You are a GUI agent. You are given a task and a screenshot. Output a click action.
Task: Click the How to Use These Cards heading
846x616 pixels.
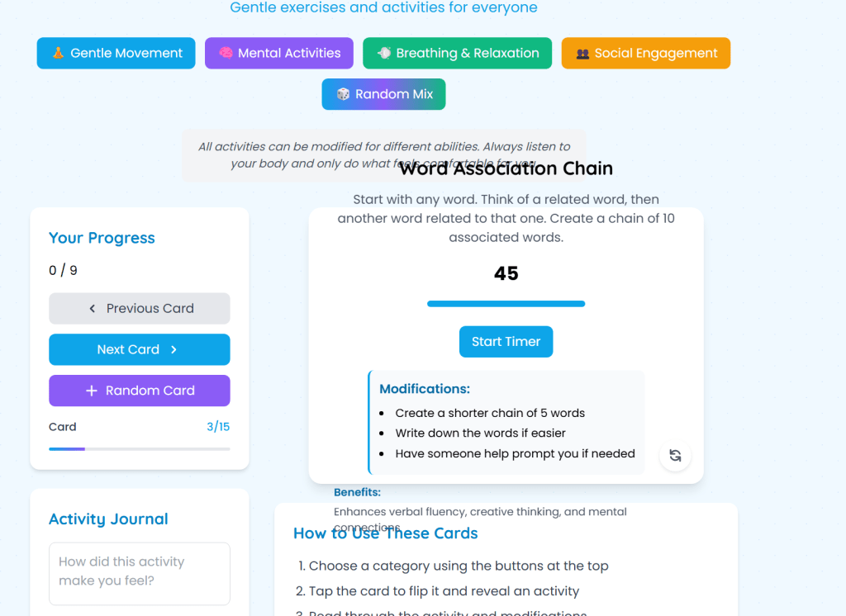pyautogui.click(x=386, y=533)
